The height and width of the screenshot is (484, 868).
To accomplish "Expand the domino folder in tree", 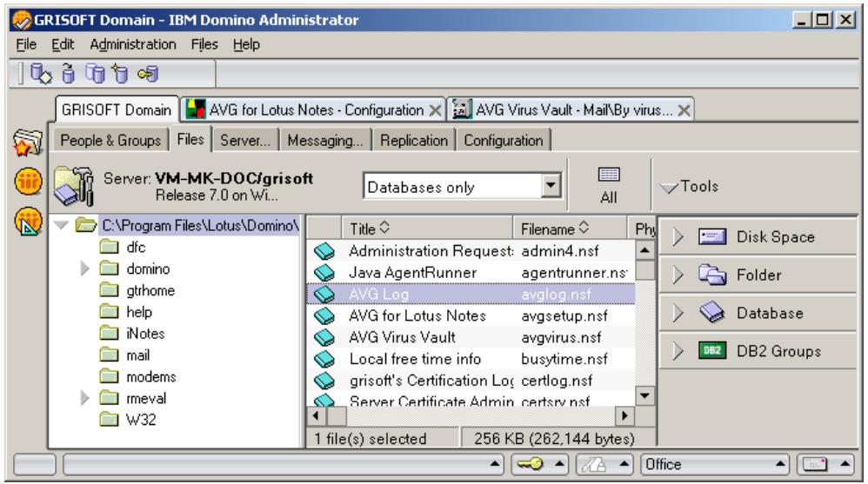I will click(x=84, y=269).
